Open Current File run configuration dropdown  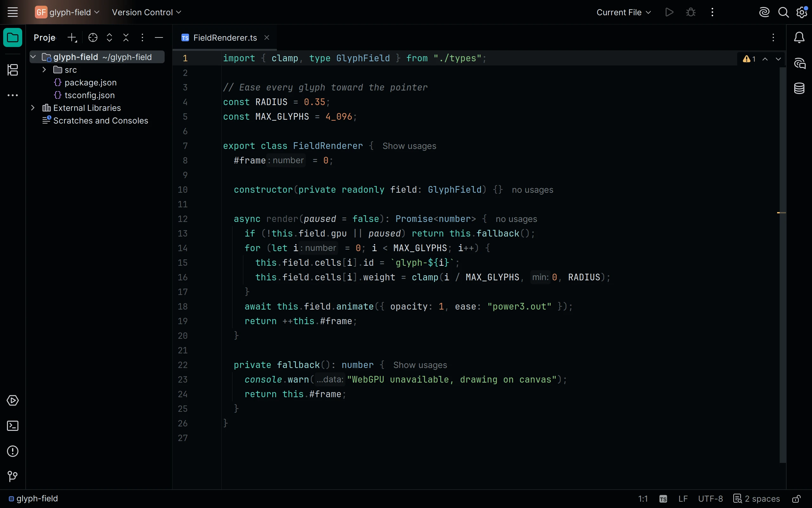(x=624, y=12)
